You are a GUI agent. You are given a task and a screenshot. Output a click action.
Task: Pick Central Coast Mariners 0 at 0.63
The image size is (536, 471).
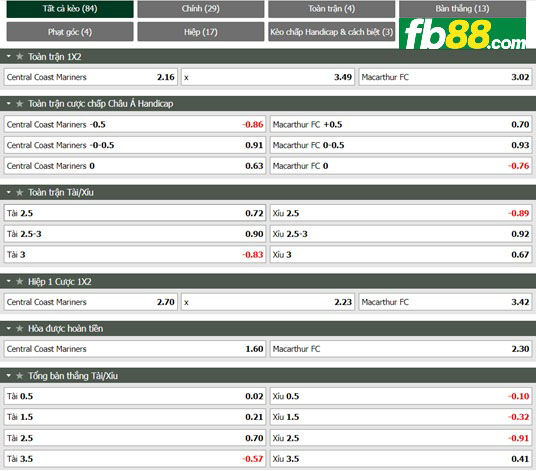[135, 166]
